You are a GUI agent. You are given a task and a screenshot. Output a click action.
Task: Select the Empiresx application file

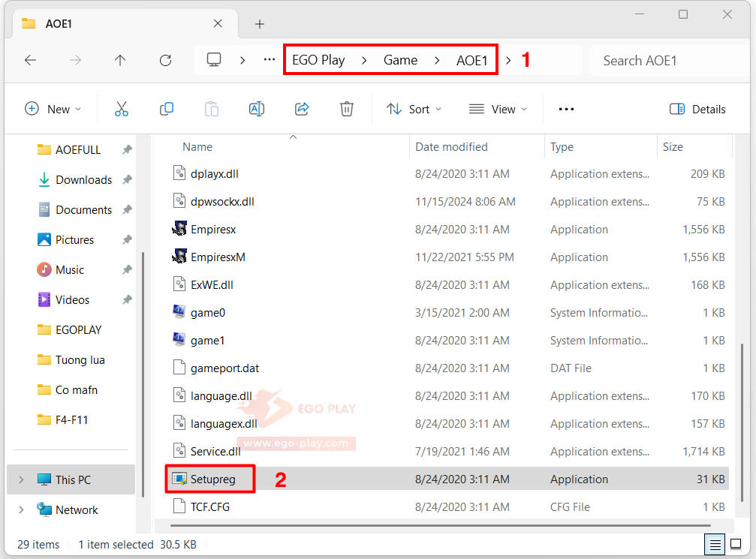pyautogui.click(x=213, y=230)
